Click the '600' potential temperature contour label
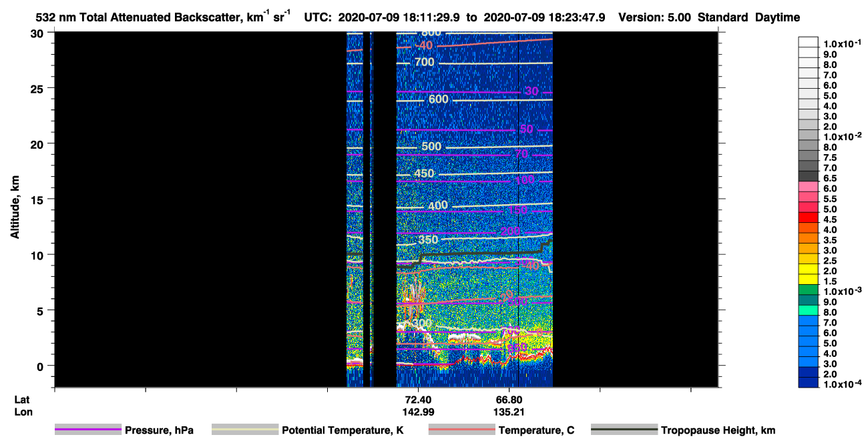868x445 pixels. point(438,99)
